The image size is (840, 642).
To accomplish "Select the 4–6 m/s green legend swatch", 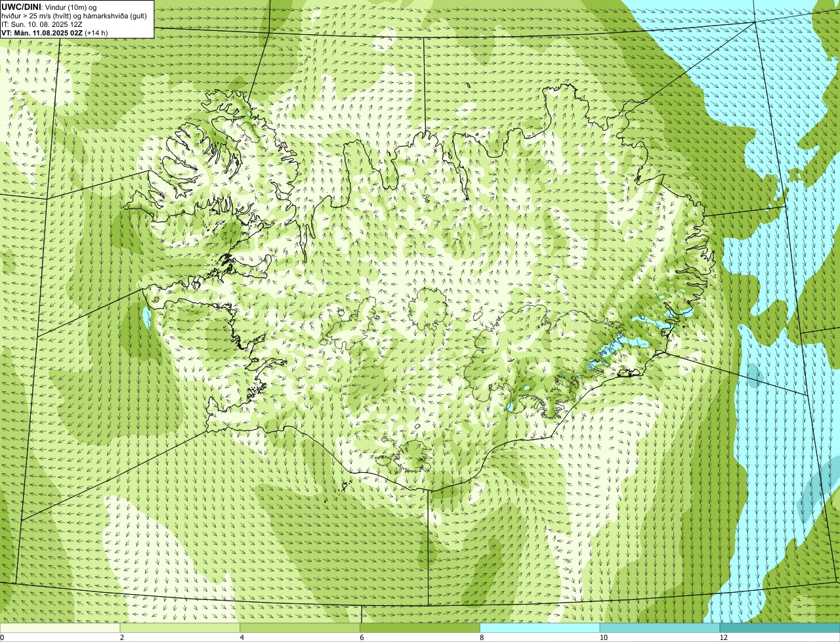I will coord(301,628).
